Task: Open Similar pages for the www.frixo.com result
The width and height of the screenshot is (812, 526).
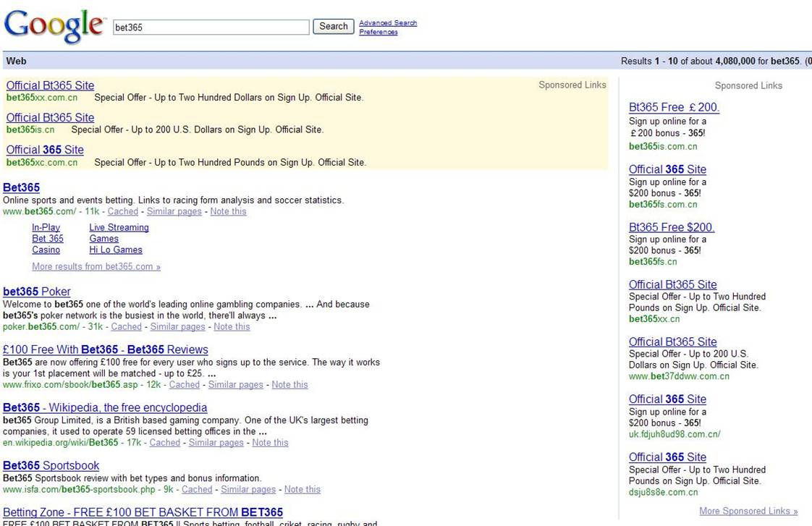Action: click(236, 385)
